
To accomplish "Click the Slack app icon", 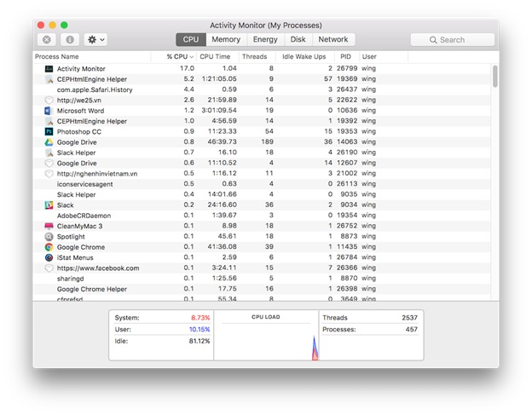I will click(x=49, y=205).
